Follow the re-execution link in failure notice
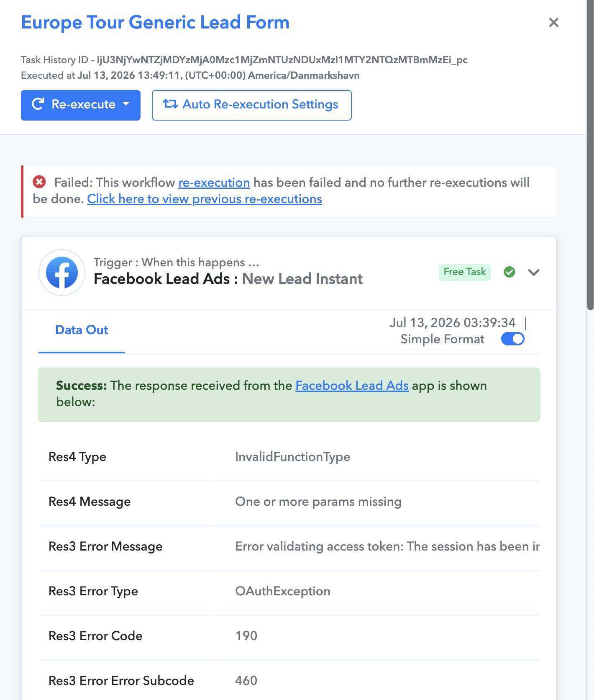The width and height of the screenshot is (594, 700). click(x=214, y=183)
